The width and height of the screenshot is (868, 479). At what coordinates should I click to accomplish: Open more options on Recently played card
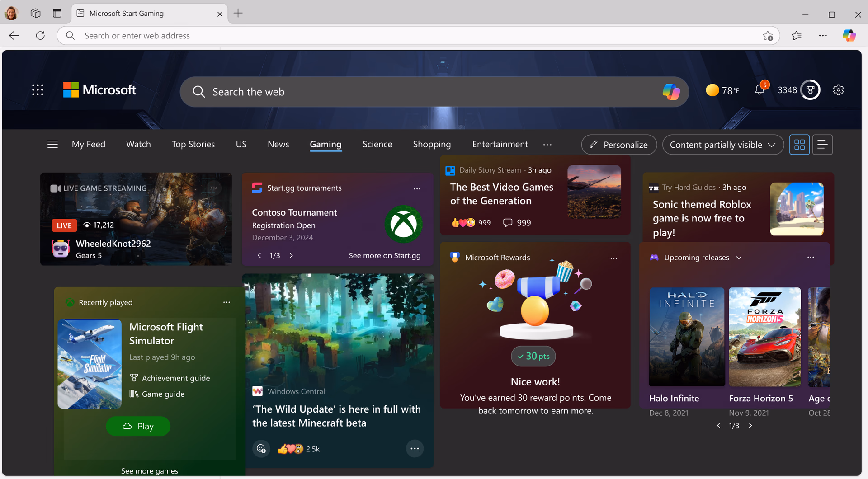tap(226, 302)
